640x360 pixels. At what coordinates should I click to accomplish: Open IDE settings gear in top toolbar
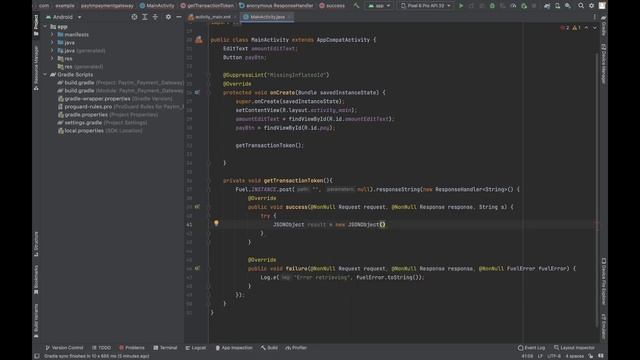[591, 6]
